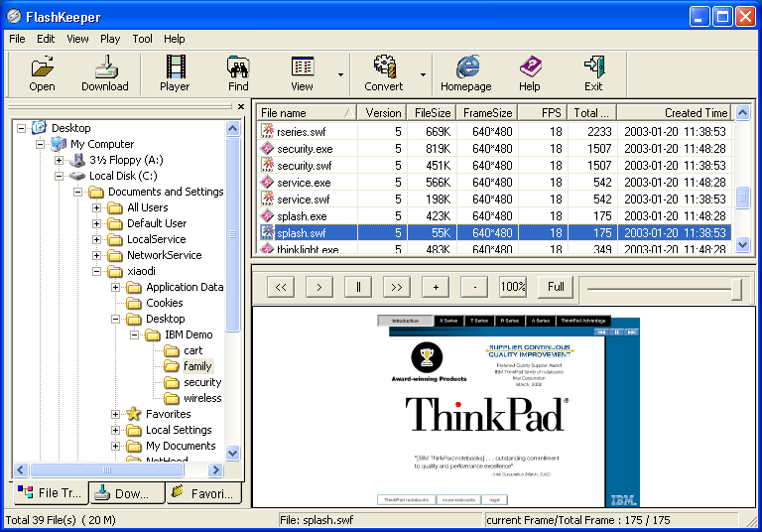Click the service.swf file icon

tap(267, 199)
